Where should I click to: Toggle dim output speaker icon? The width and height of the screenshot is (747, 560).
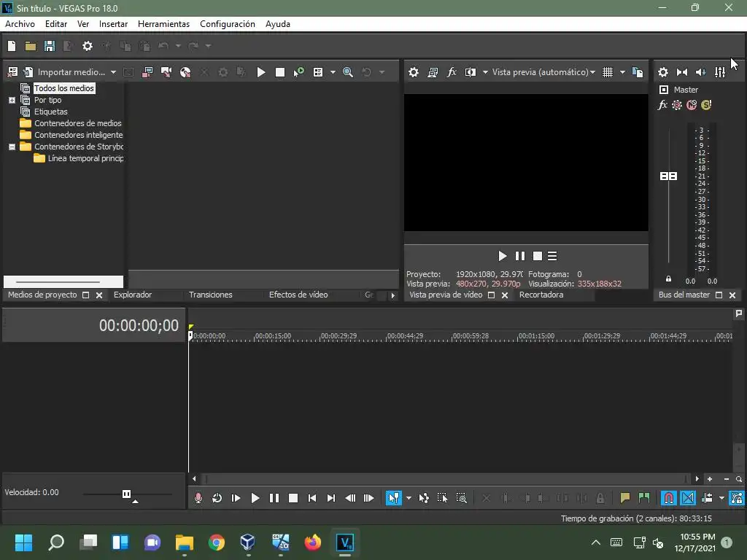click(x=701, y=72)
